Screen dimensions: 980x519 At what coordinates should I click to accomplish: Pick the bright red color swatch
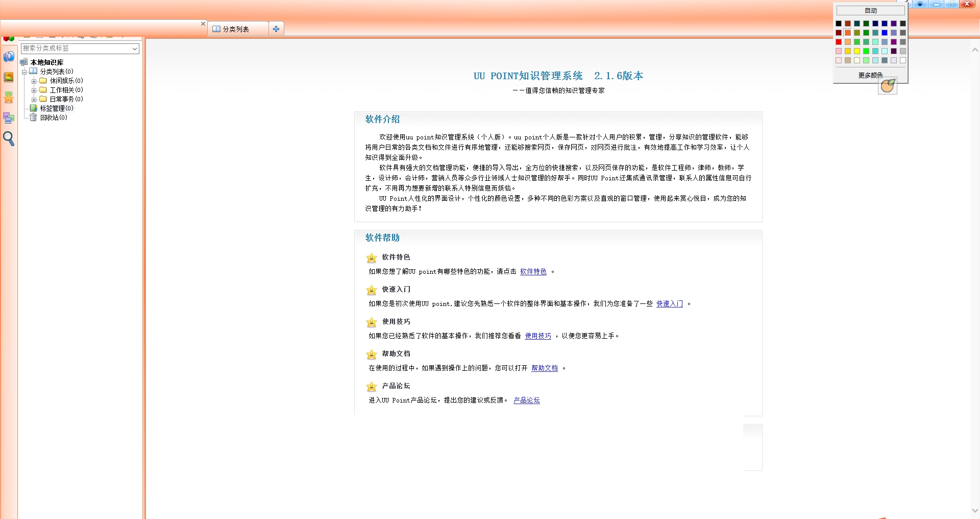coord(839,42)
